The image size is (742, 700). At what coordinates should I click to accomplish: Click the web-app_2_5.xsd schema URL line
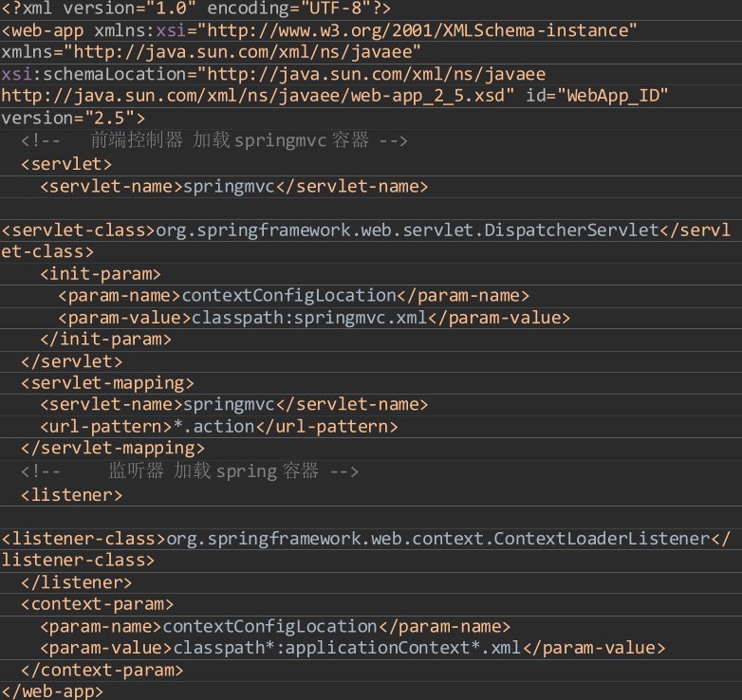point(334,96)
